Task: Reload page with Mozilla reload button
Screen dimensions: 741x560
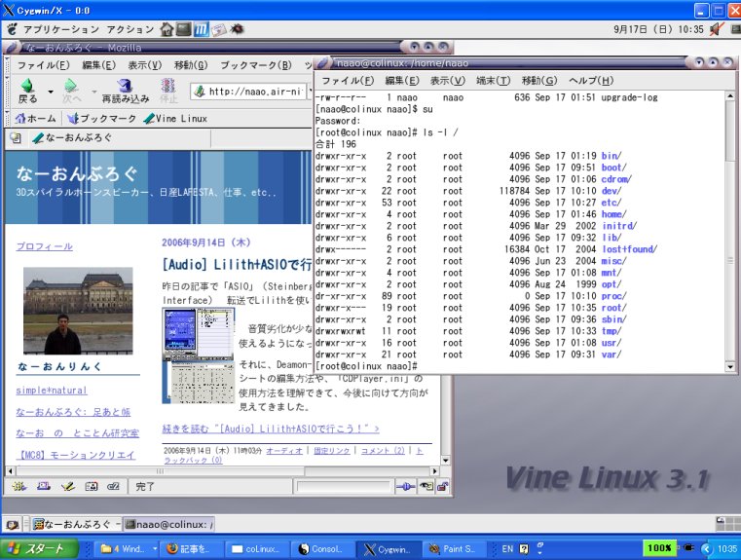Action: click(126, 92)
